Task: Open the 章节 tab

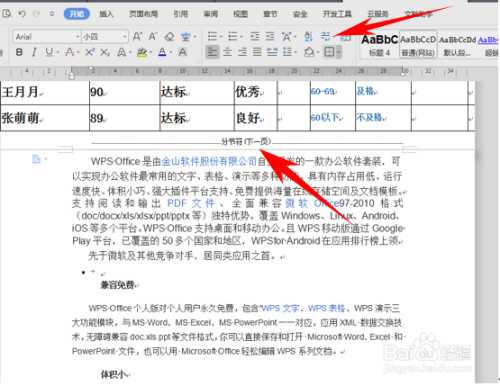Action: (270, 14)
